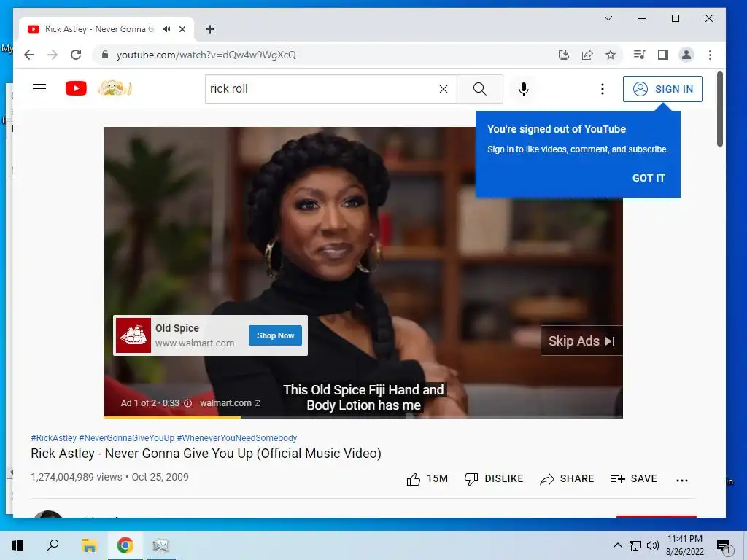The width and height of the screenshot is (747, 560).
Task: Open the notification center
Action: (724, 546)
